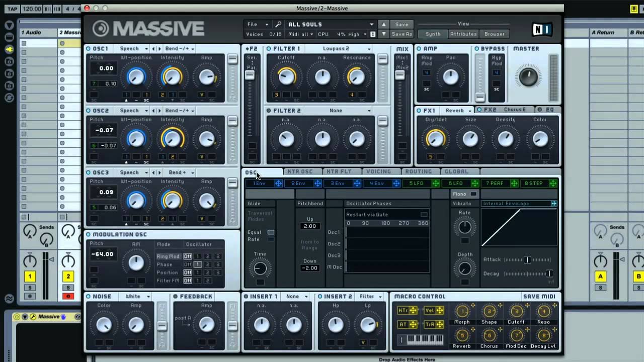Screen dimensions: 644x362
Task: Click OSC1 previous wavetable arrow
Action: 154,49
